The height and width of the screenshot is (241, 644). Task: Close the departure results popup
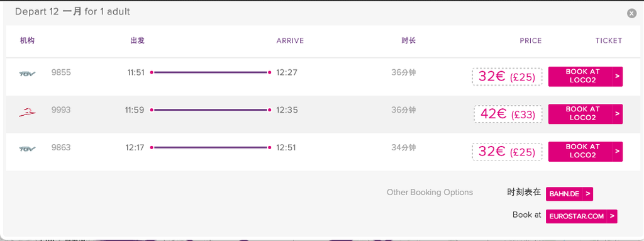[631, 14]
